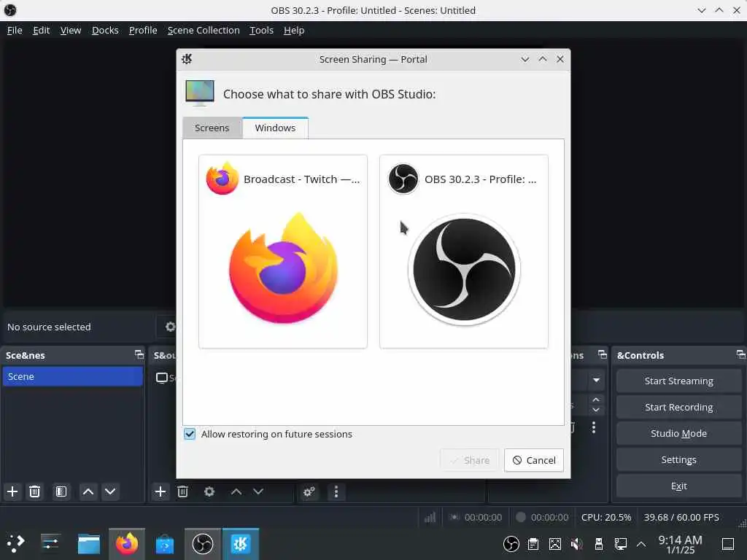Screen dimensions: 747x560
Task: Click OBS Studio taskbar entry
Action: click(x=203, y=543)
